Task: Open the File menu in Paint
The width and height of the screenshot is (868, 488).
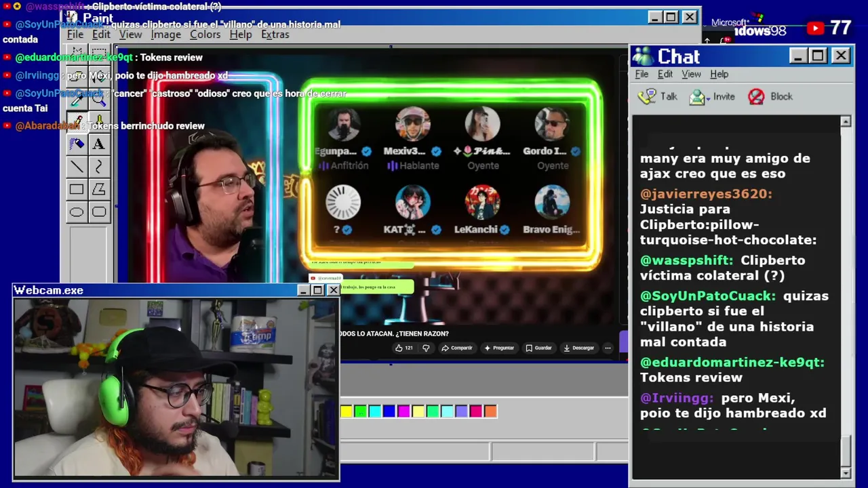Action: point(75,35)
